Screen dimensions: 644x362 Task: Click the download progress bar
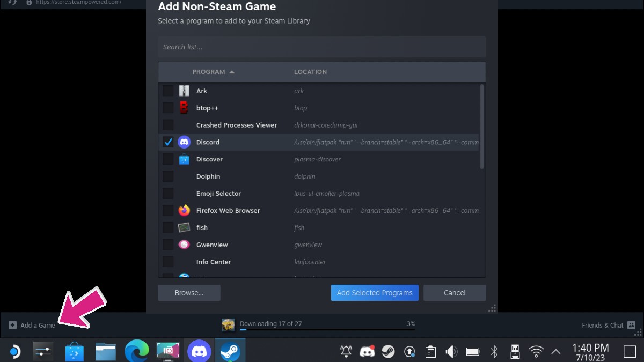pos(327,330)
